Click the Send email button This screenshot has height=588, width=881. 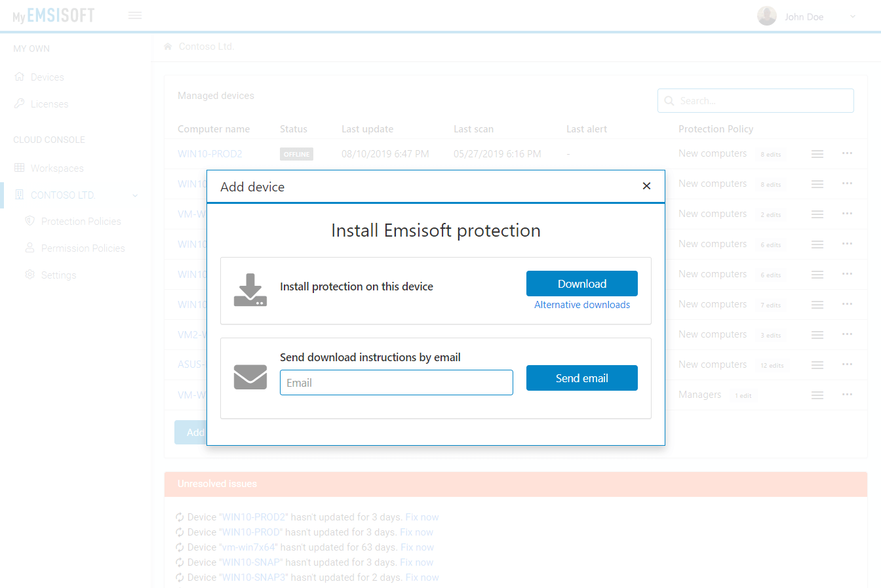click(x=582, y=378)
